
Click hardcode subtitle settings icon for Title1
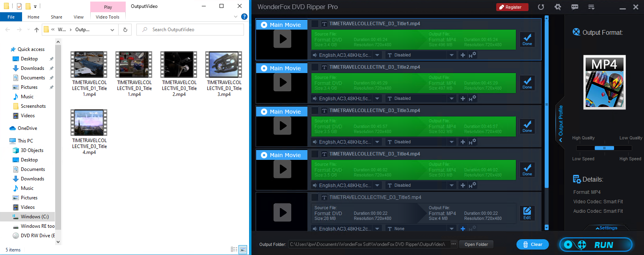472,55
